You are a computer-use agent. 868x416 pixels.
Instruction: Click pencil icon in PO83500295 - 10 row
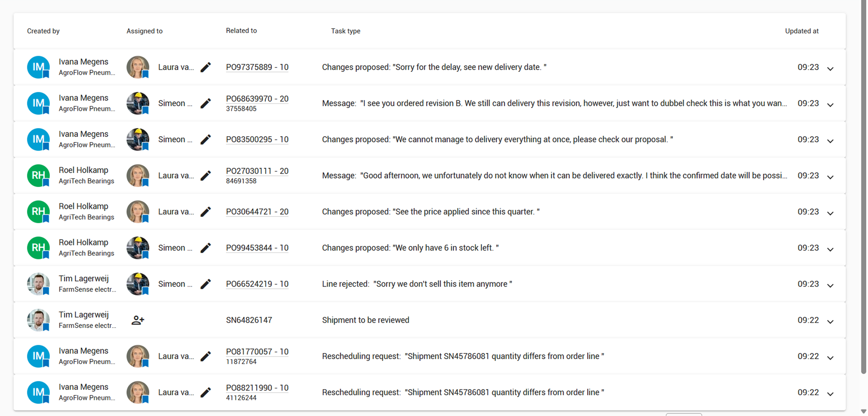[205, 140]
